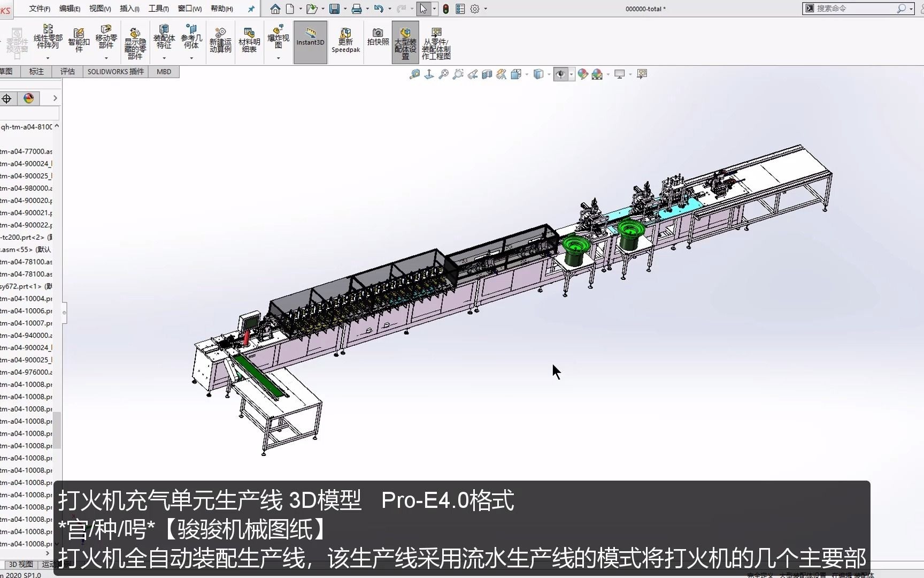
Task: Open the File Properties icon
Action: click(x=460, y=9)
